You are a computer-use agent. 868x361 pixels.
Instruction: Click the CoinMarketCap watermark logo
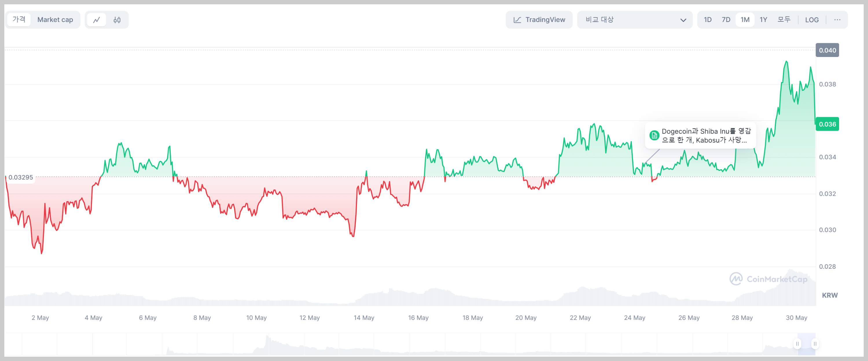click(735, 279)
